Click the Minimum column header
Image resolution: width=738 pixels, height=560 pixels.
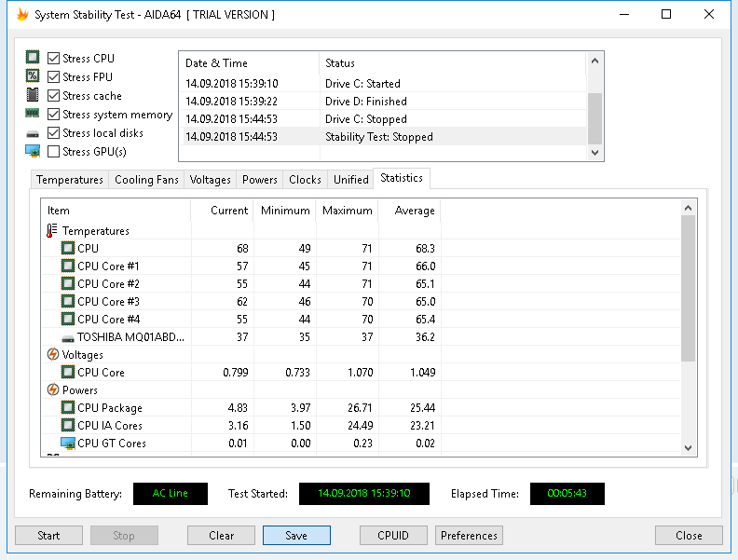point(285,211)
